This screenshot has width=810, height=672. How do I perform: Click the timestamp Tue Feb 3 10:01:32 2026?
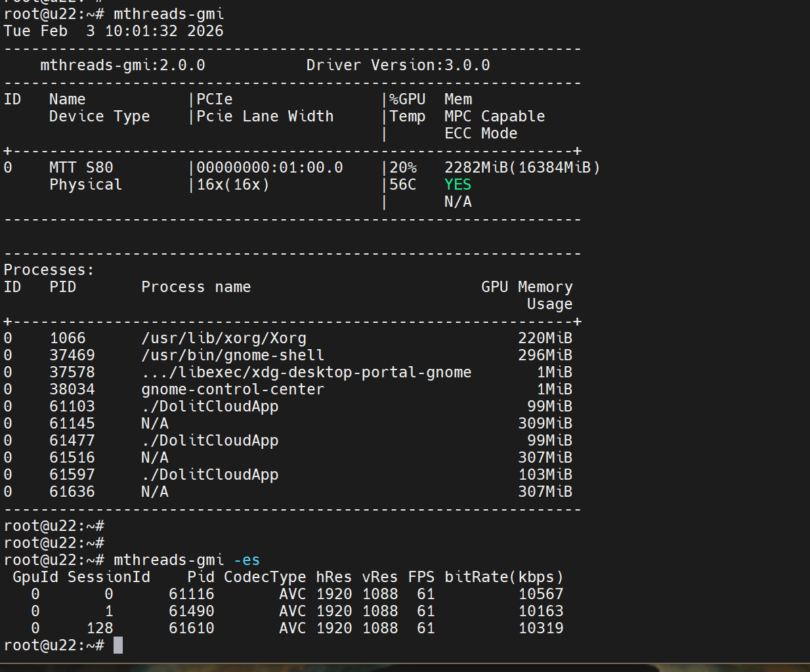[114, 31]
